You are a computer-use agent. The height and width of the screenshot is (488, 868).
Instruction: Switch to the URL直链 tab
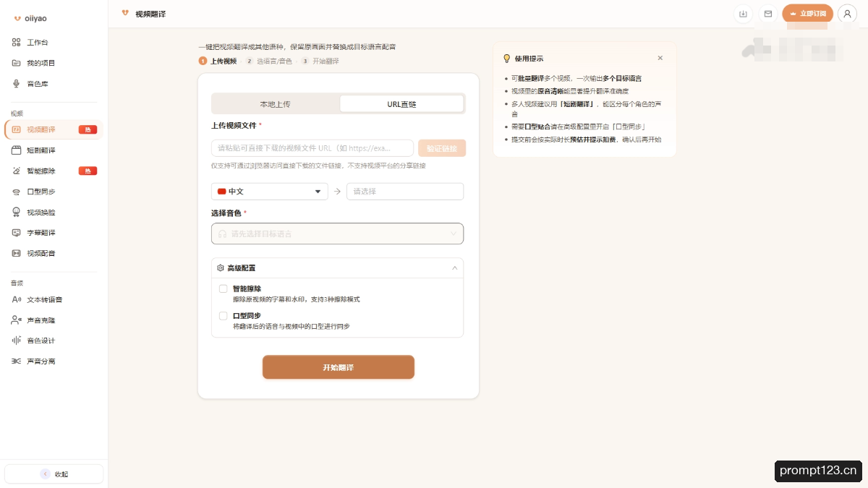[x=401, y=104]
